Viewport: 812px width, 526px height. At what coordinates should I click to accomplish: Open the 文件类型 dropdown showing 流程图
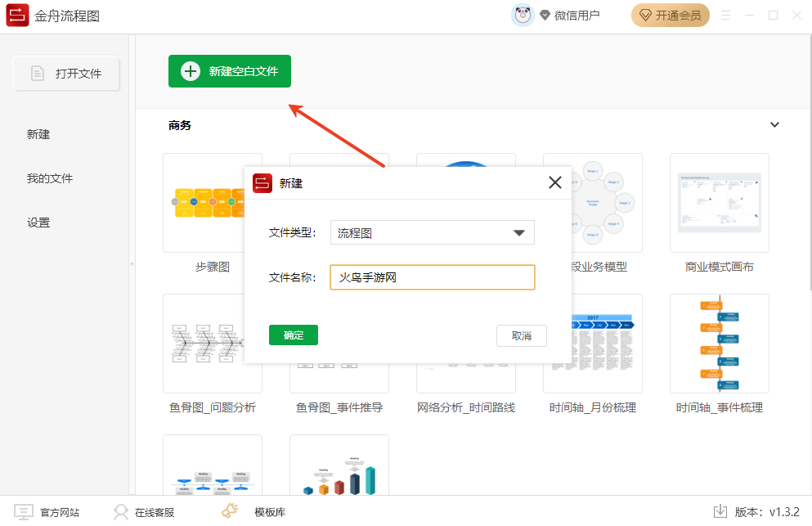tap(433, 232)
